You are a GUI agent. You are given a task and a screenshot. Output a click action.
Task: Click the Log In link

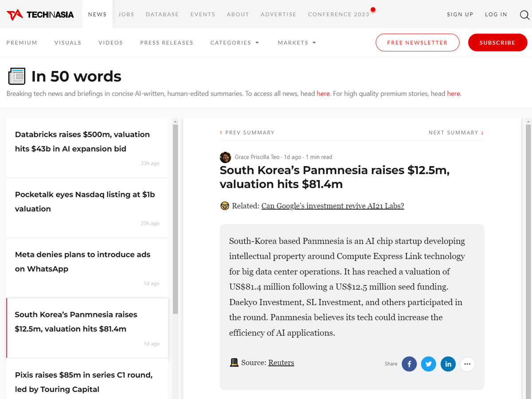pyautogui.click(x=496, y=14)
